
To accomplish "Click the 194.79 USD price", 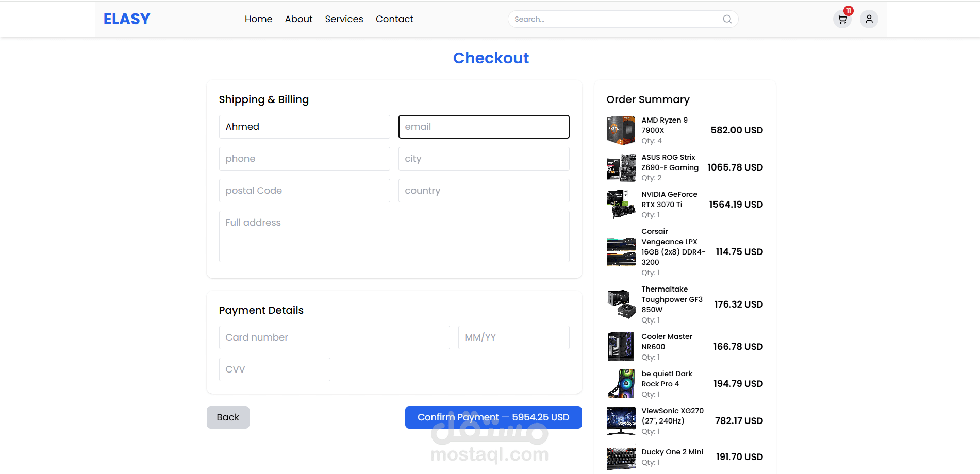I will [738, 384].
